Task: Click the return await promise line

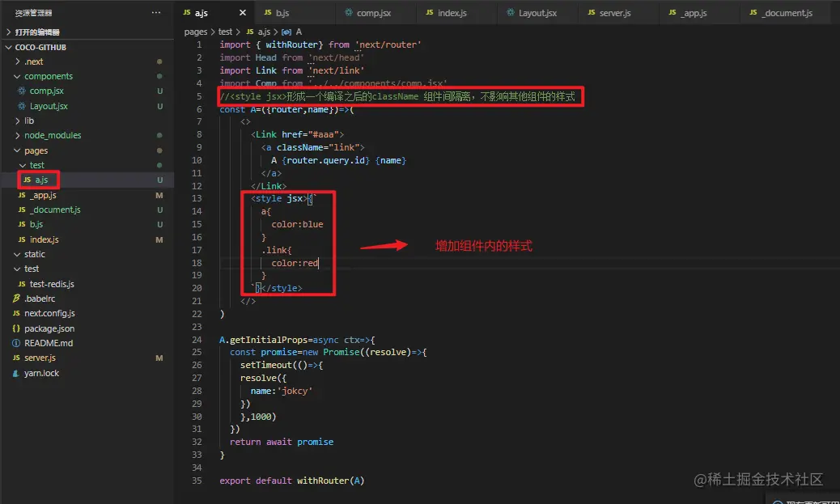Action: pyautogui.click(x=282, y=442)
